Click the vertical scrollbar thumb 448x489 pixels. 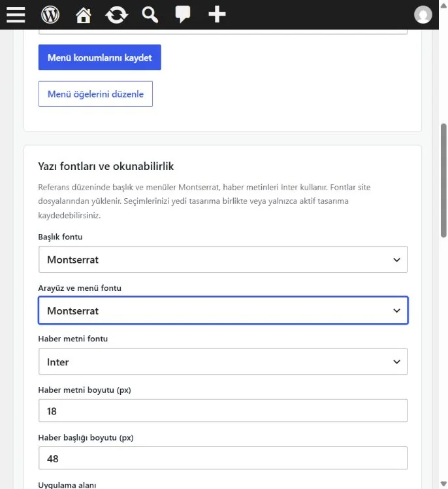pyautogui.click(x=443, y=180)
